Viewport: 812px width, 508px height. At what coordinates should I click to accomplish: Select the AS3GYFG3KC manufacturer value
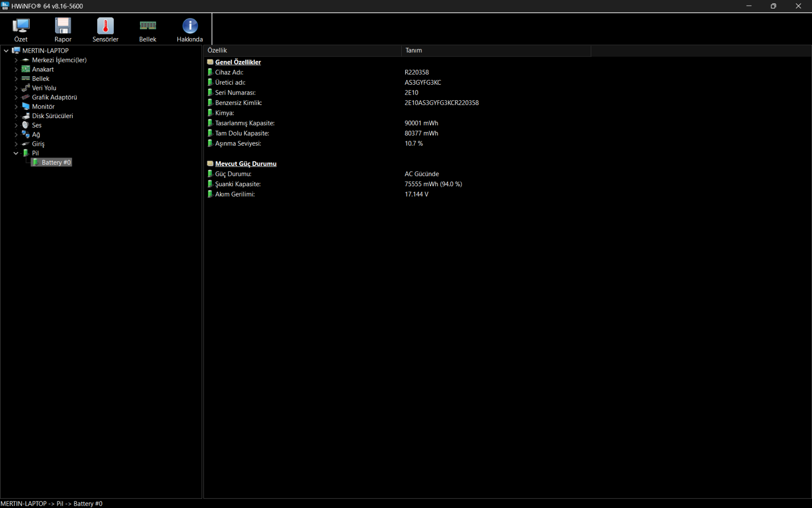click(423, 82)
